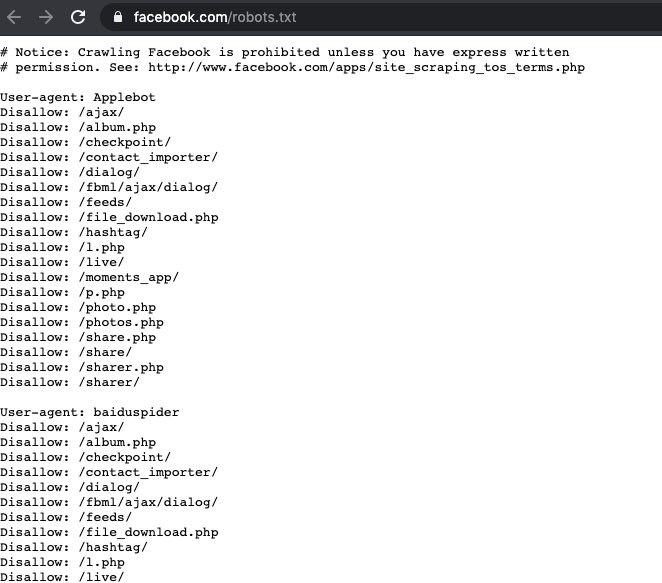The image size is (662, 583).
Task: Click 'Disallow: /photo.php' line
Action: point(78,307)
